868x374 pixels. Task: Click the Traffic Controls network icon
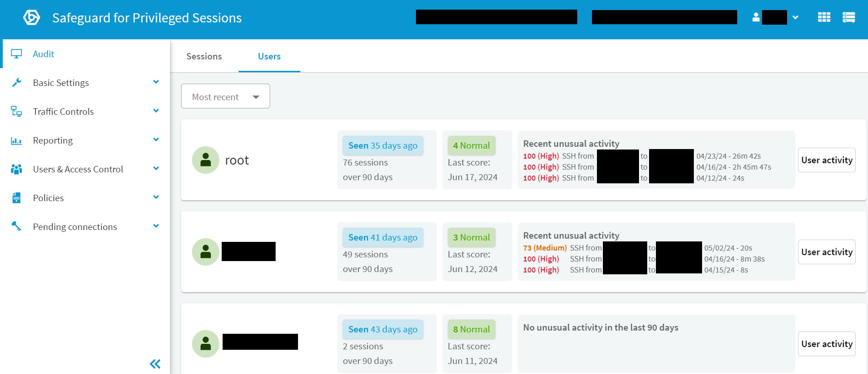coord(16,112)
